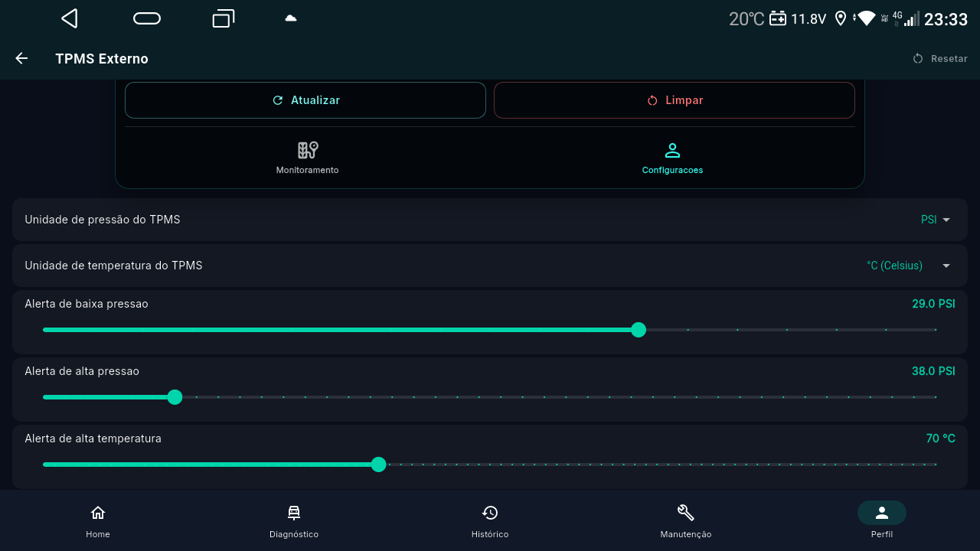The image size is (980, 551).
Task: Tap the Android home pill button
Action: (x=147, y=18)
